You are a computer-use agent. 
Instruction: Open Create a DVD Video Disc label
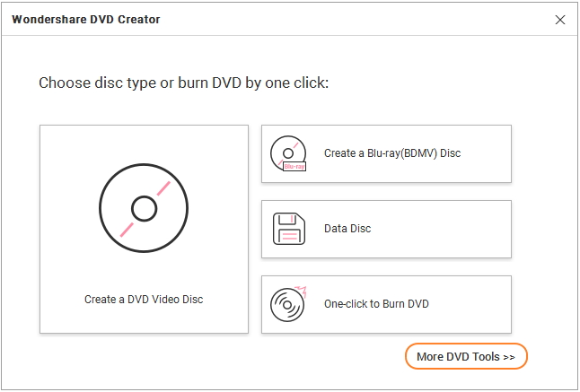(144, 300)
